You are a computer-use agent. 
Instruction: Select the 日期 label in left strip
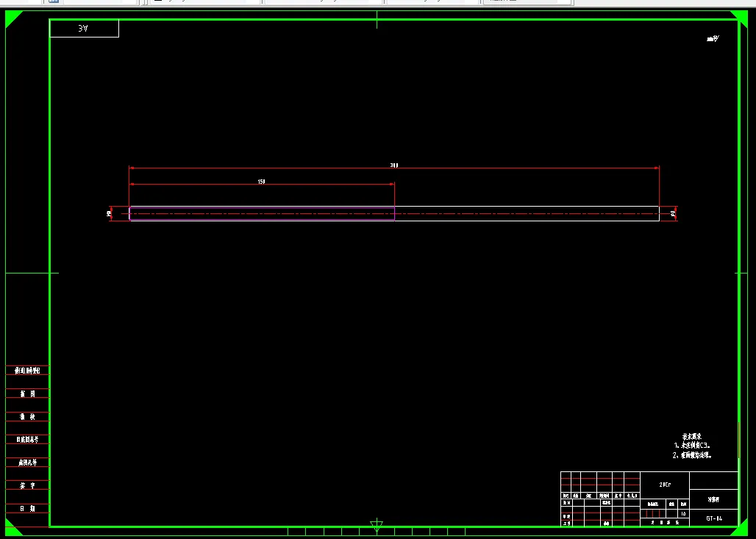(x=27, y=509)
